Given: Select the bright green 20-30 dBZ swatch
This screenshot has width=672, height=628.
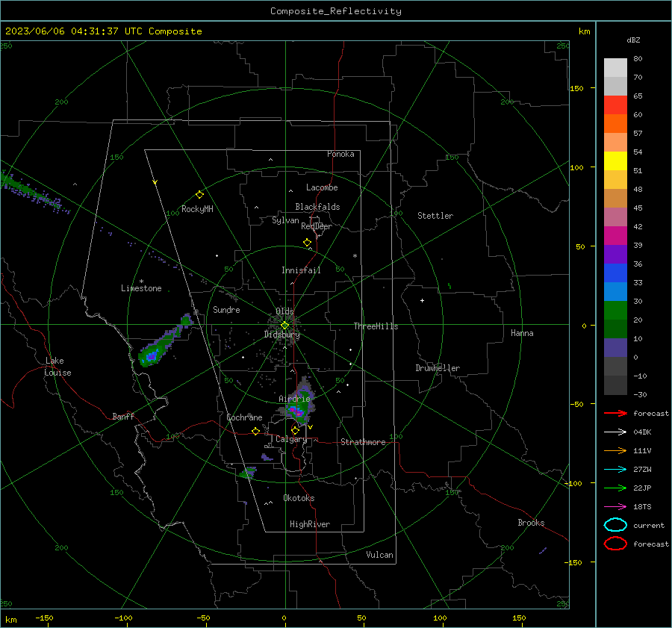Looking at the screenshot, I should pyautogui.click(x=615, y=311).
